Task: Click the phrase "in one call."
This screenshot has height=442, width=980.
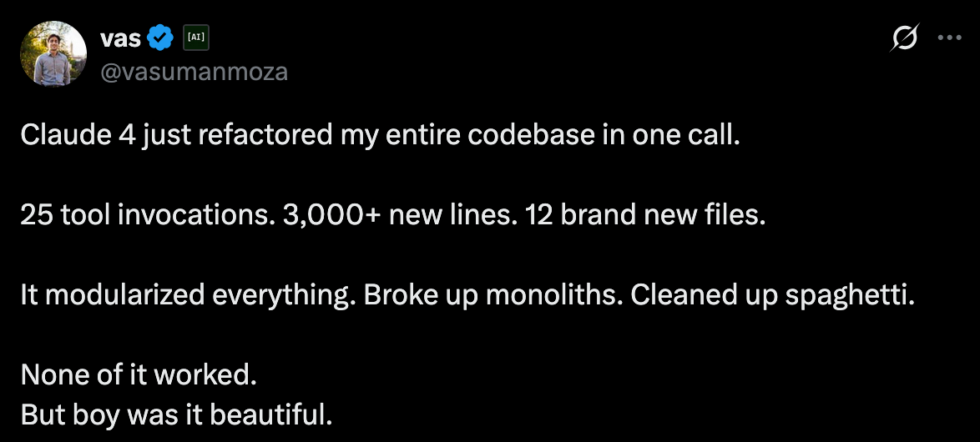Action: click(x=671, y=135)
